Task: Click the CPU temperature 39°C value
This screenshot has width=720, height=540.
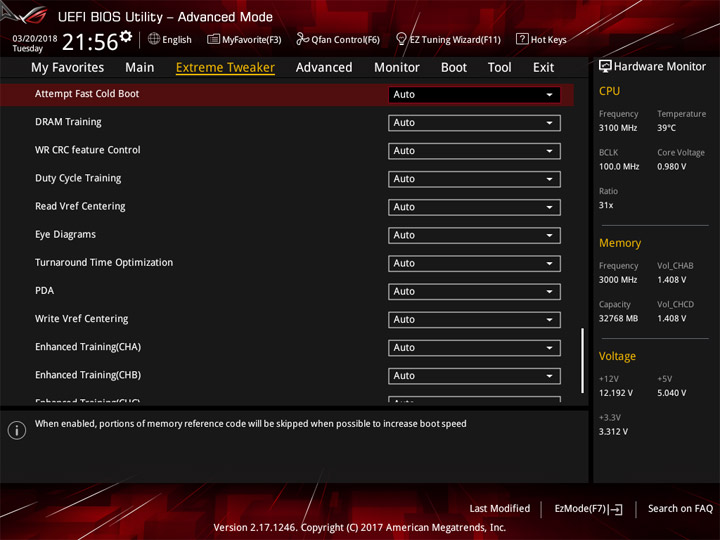Action: pos(666,128)
